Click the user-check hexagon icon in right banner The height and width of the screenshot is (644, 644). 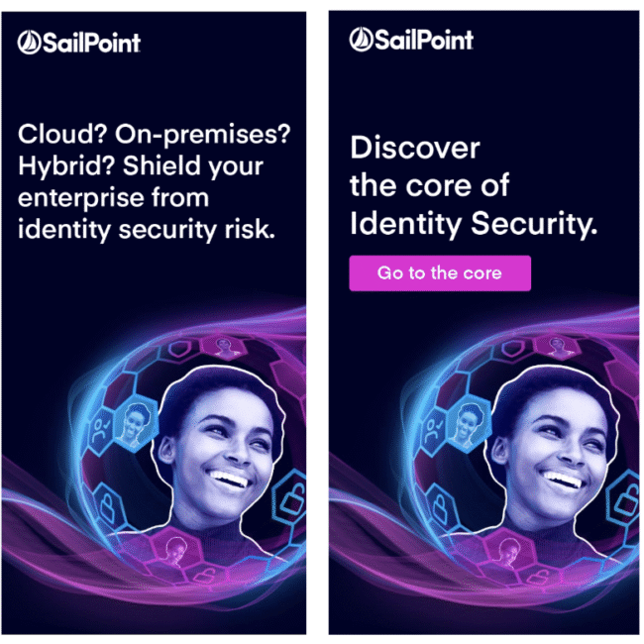click(x=434, y=430)
